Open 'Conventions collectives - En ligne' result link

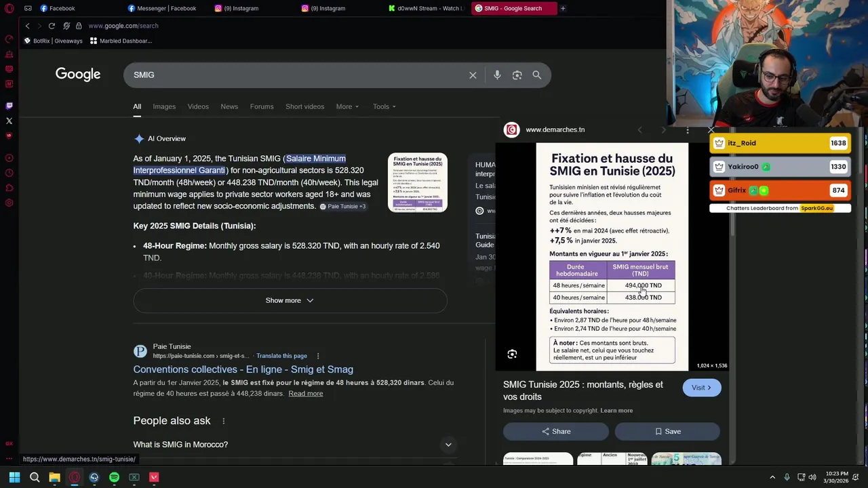[243, 369]
